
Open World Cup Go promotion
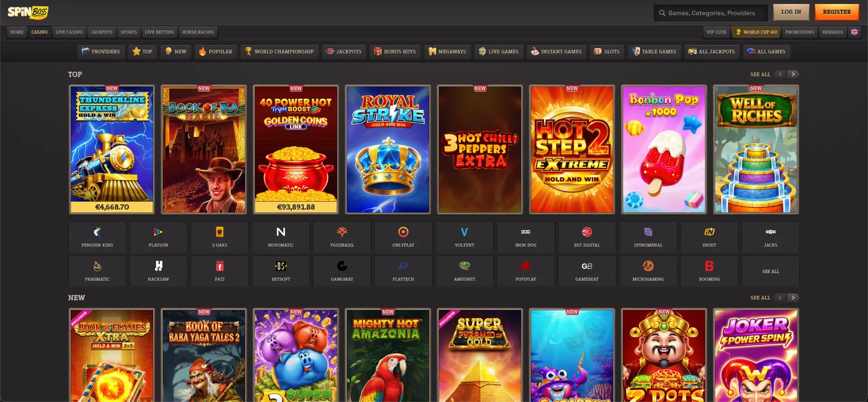(x=757, y=32)
